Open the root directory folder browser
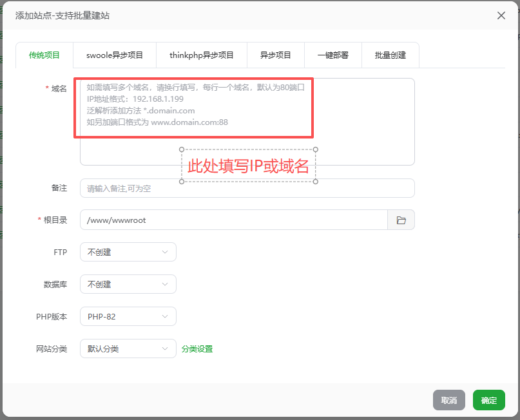 [401, 220]
